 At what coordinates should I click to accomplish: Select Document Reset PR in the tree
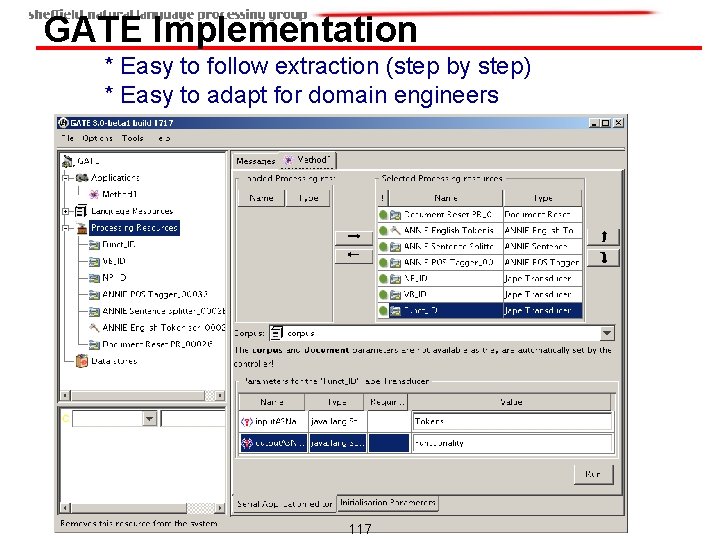click(x=157, y=344)
